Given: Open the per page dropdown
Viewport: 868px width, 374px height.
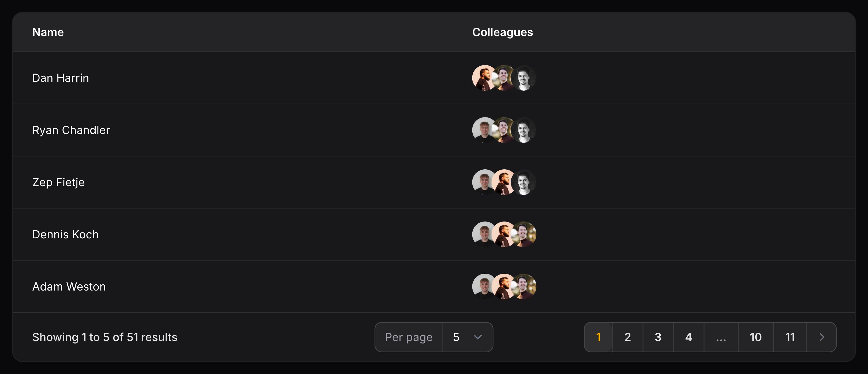Looking at the screenshot, I should coord(467,337).
